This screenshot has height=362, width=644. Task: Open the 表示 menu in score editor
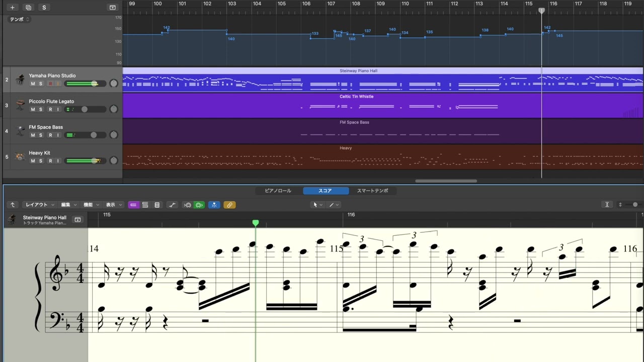113,205
